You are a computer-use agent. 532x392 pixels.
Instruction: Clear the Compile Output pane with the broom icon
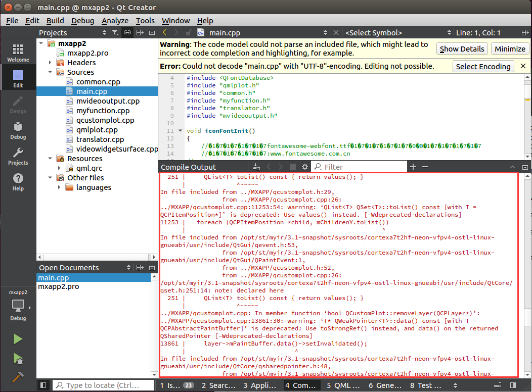click(256, 167)
